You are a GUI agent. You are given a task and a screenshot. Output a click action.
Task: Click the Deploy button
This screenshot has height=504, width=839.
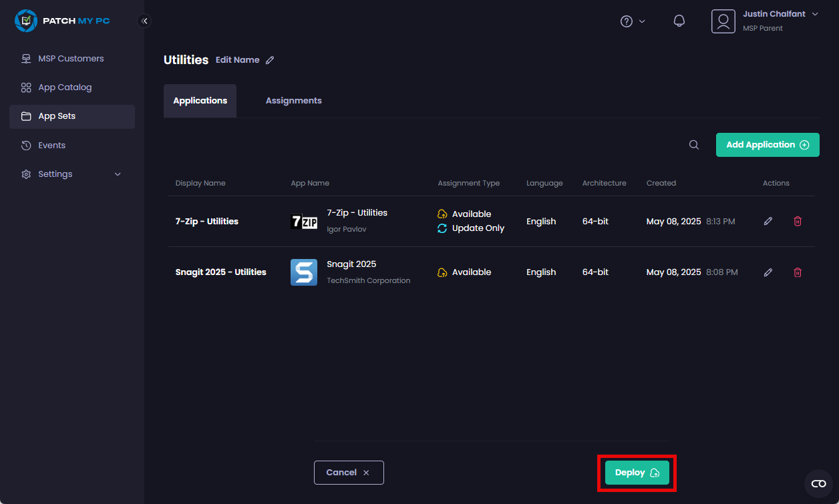coord(637,473)
